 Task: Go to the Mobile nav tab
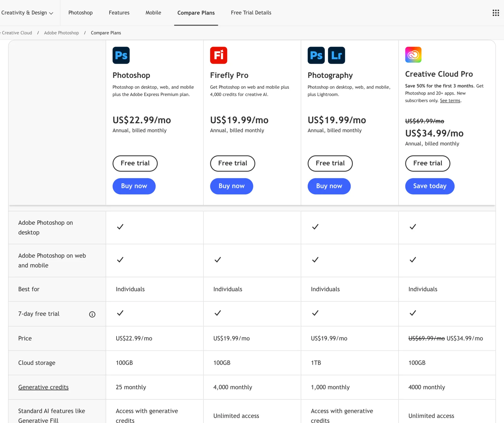(x=153, y=13)
